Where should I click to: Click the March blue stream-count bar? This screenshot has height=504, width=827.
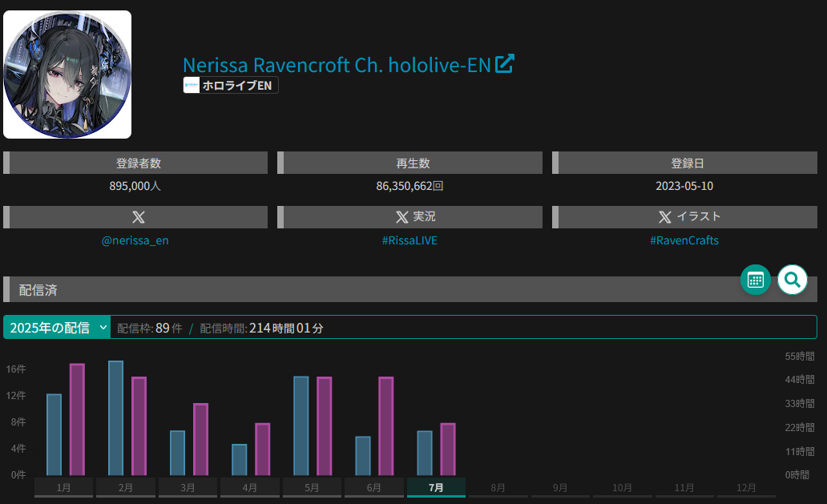pos(178,453)
